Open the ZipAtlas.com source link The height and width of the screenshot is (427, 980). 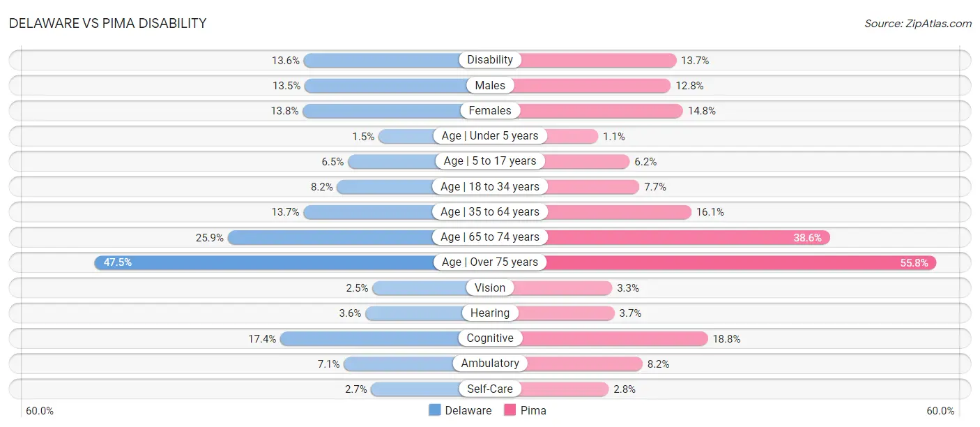[x=917, y=24]
